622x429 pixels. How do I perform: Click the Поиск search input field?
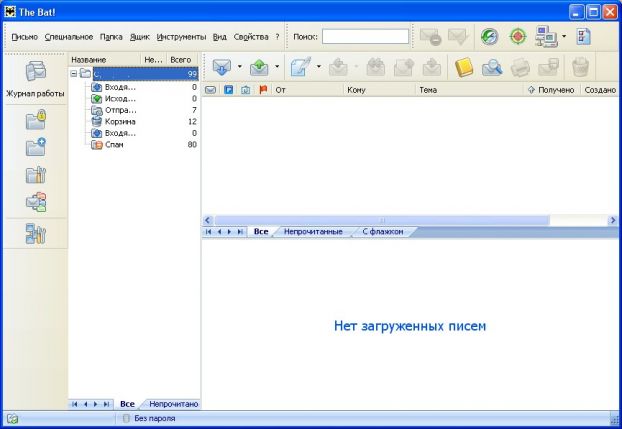click(x=365, y=36)
